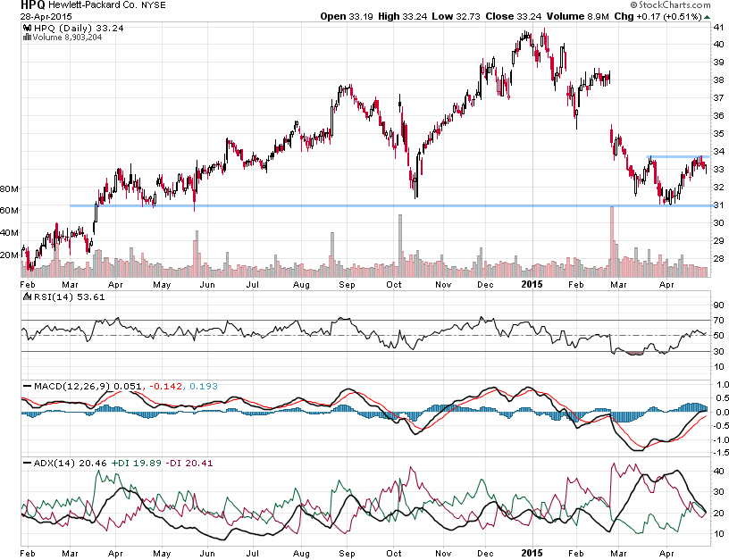
Task: Click the 36 price axis label
Action: pos(719,116)
